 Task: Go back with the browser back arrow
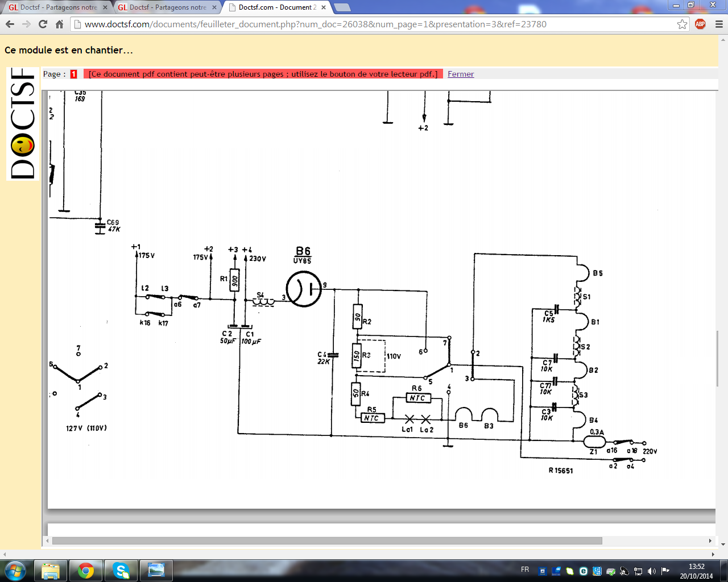pos(10,24)
